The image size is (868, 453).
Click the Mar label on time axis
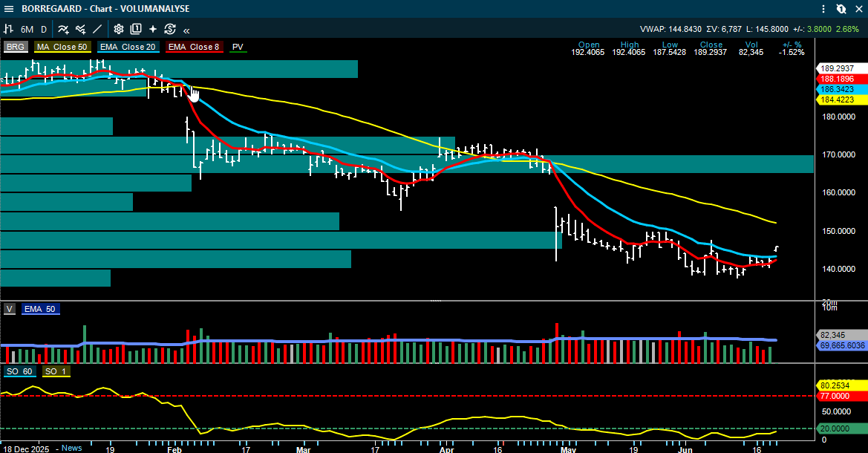(304, 449)
